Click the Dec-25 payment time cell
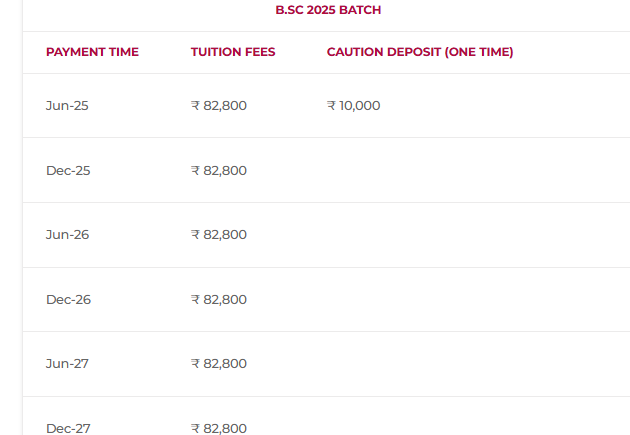The width and height of the screenshot is (630, 435). coord(68,171)
